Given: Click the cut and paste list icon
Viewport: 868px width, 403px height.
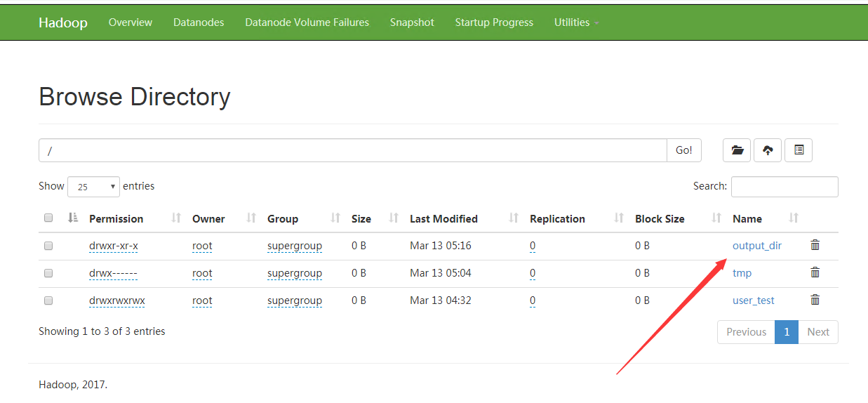Looking at the screenshot, I should point(799,150).
